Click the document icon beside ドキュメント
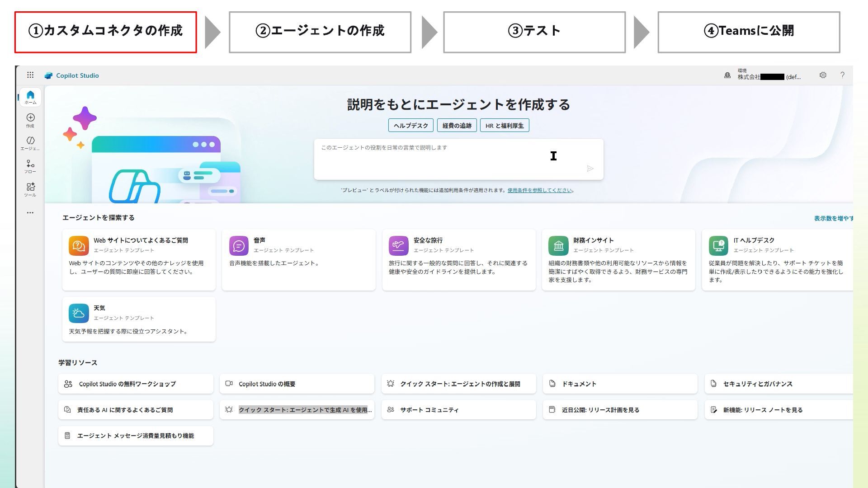The height and width of the screenshot is (488, 868). point(552,384)
